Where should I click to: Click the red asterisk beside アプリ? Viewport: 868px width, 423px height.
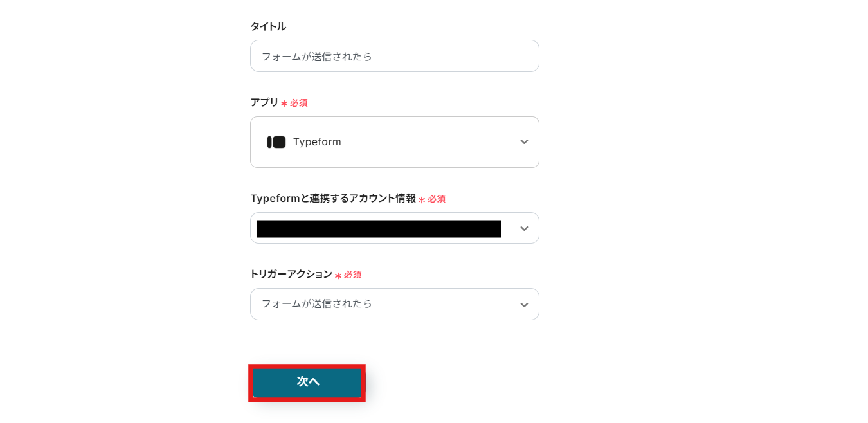click(284, 104)
